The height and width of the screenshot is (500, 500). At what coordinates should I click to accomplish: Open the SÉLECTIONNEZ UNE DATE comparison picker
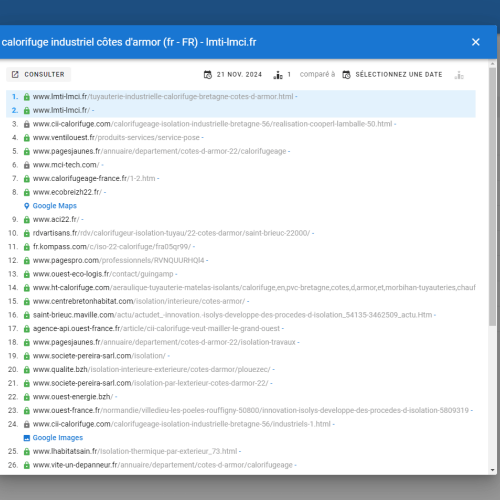[392, 75]
